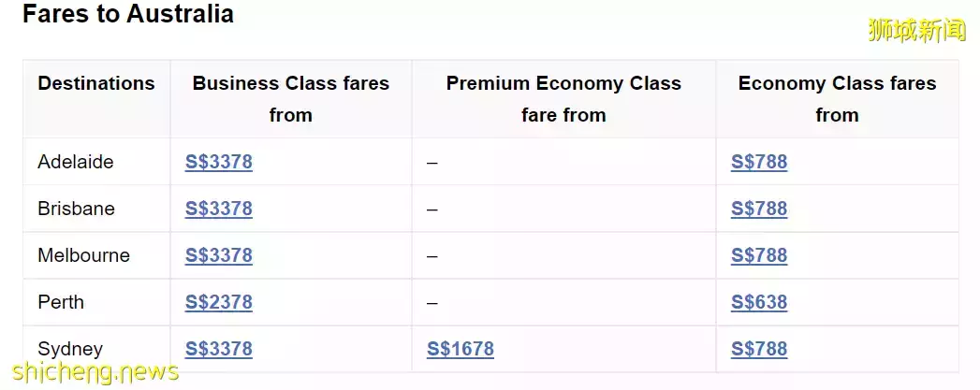
Task: Follow Sydney Business Class S$3378 link
Action: coord(218,349)
